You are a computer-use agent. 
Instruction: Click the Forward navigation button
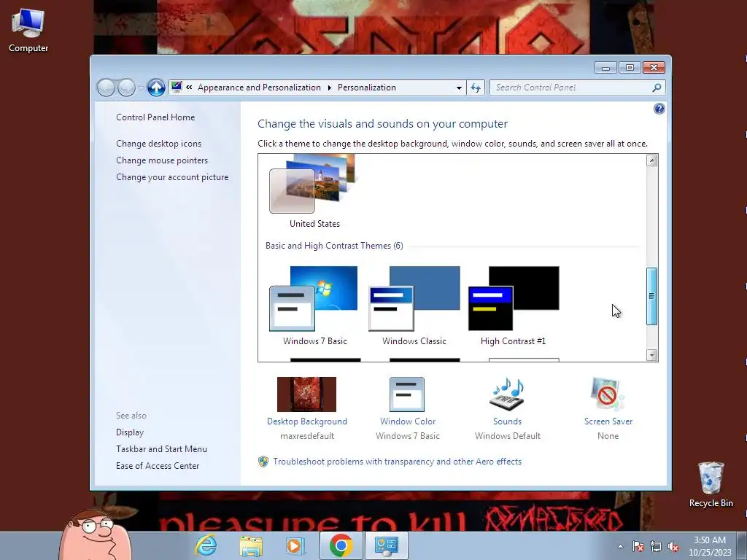[x=126, y=87]
